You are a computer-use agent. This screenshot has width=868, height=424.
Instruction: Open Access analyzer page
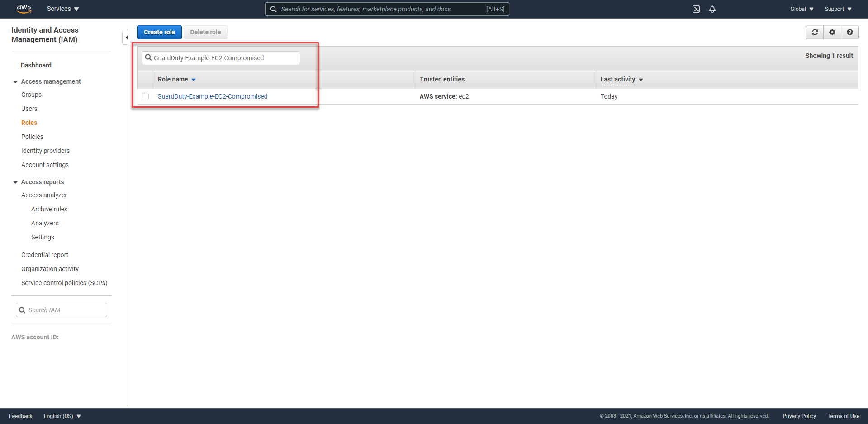pyautogui.click(x=44, y=195)
